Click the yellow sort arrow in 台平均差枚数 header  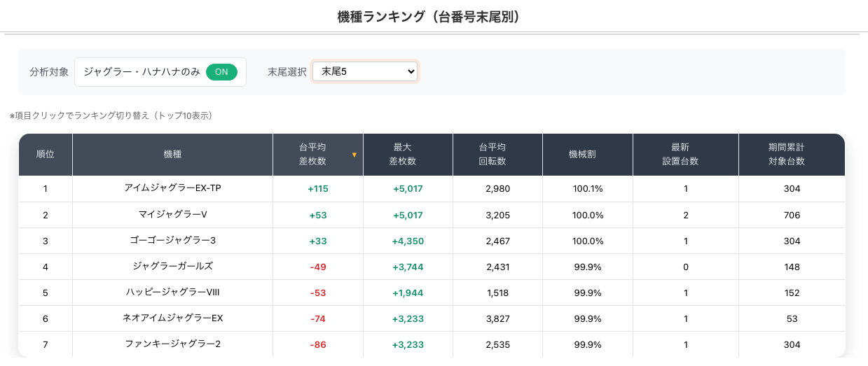click(354, 155)
